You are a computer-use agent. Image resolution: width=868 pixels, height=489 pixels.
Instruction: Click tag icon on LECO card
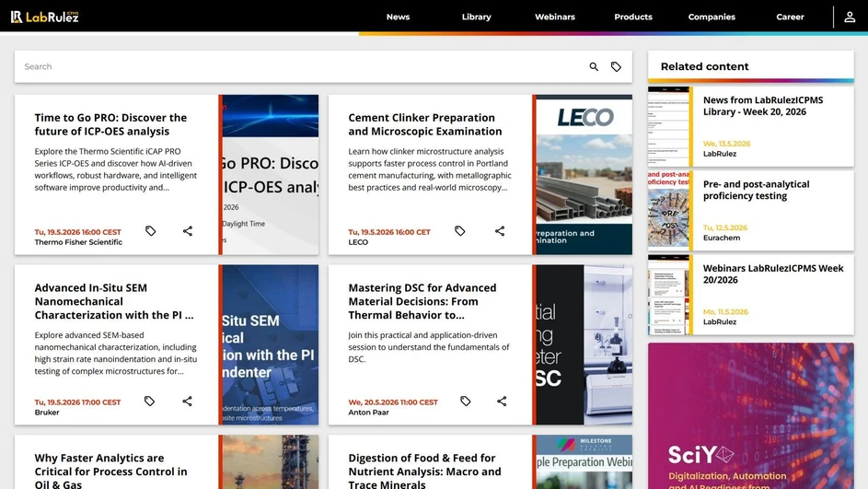click(459, 231)
